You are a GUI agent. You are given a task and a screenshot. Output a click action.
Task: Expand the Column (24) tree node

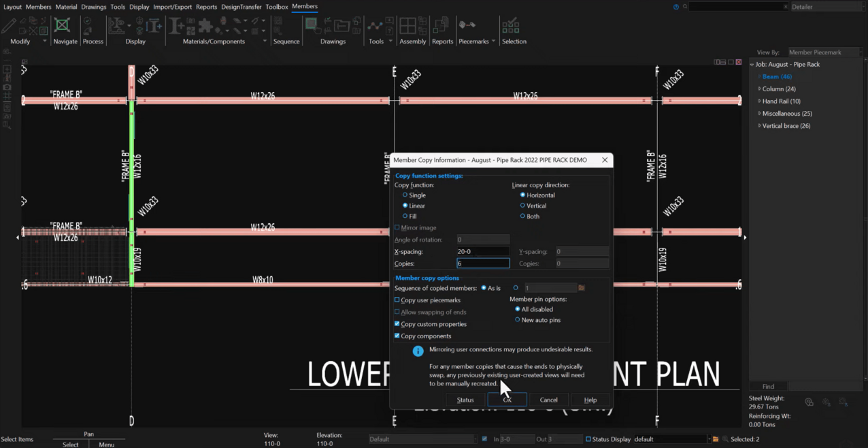click(x=760, y=89)
